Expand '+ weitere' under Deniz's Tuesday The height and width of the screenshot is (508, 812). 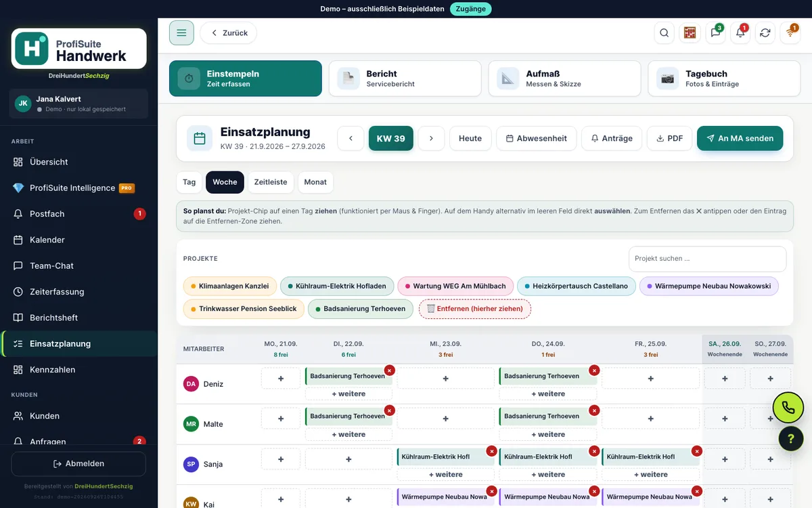348,394
